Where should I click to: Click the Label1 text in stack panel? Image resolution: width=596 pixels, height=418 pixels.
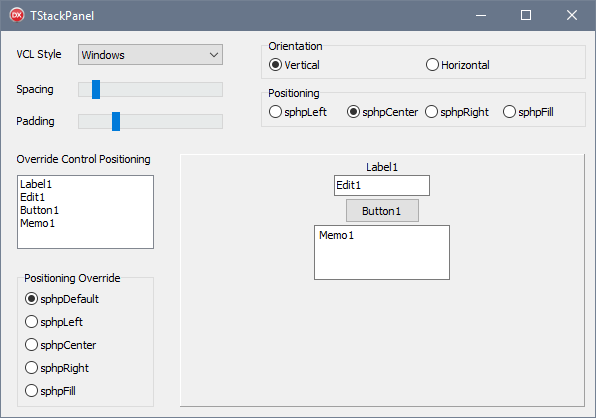tap(382, 167)
